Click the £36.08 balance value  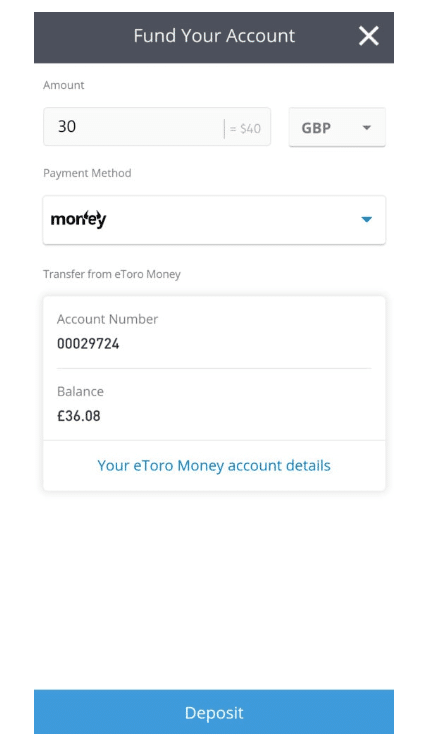79,416
